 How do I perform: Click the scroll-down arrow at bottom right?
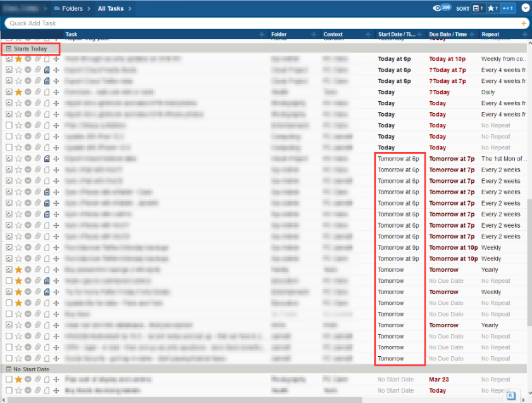tap(529, 392)
